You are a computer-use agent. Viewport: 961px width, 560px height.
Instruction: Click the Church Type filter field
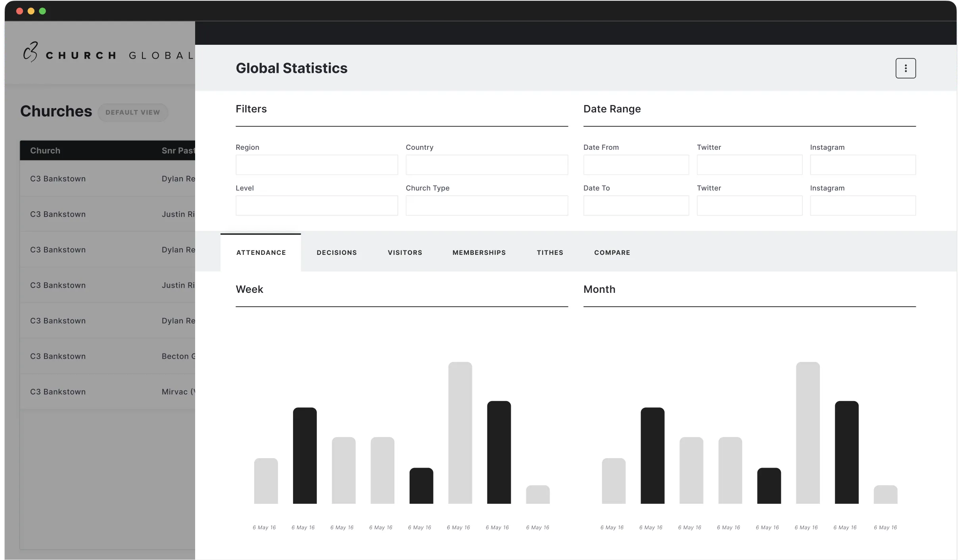[x=487, y=205]
